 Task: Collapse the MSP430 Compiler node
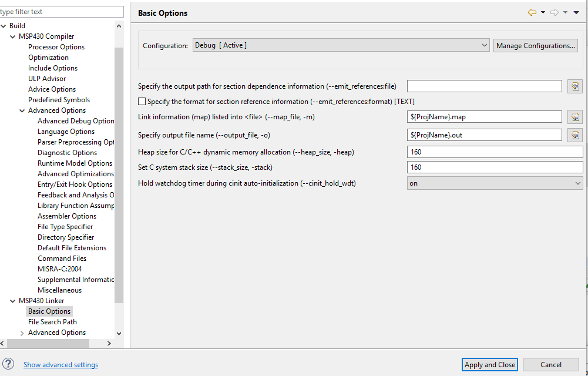pyautogui.click(x=13, y=36)
